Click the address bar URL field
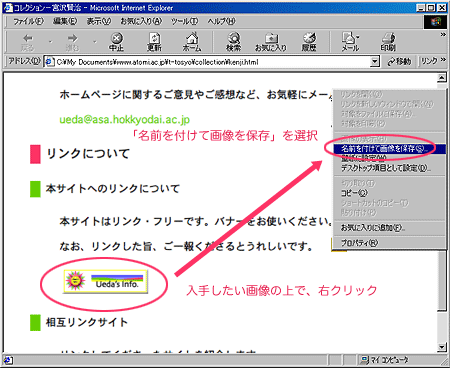The width and height of the screenshot is (450, 368). (208, 62)
